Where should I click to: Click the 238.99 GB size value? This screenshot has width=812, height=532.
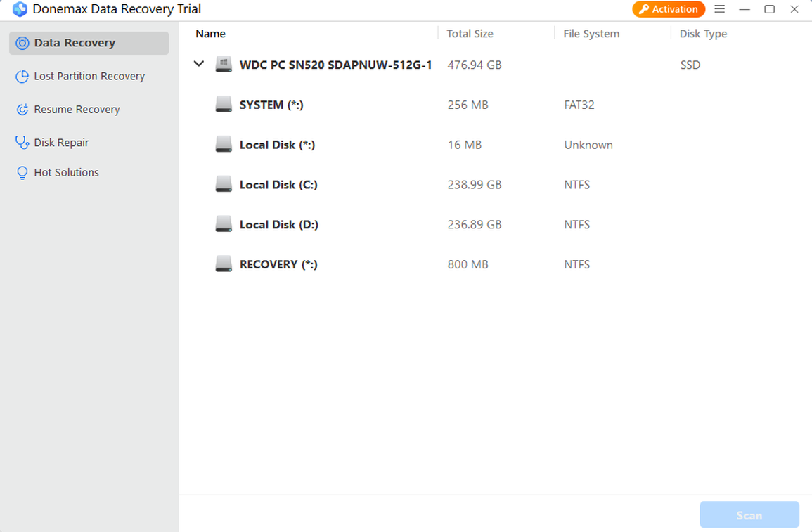[475, 184]
